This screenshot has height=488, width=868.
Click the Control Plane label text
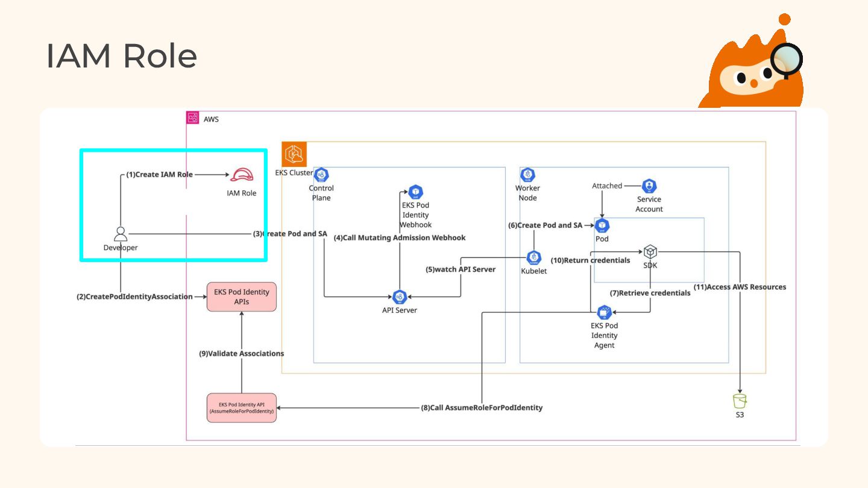pyautogui.click(x=321, y=193)
